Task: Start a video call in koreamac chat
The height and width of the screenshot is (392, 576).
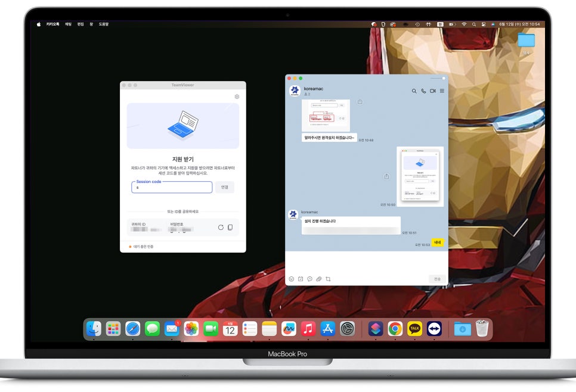Action: point(433,91)
